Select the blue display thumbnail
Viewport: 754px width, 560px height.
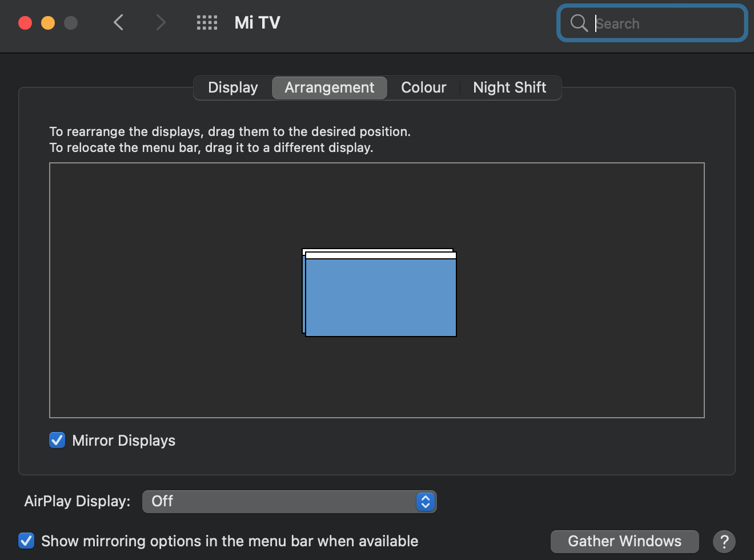(381, 297)
